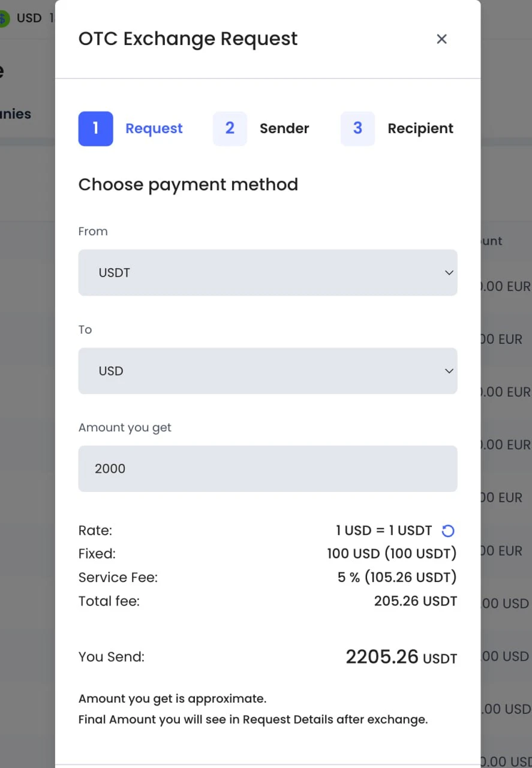Switch to the Recipient step tab
Image resolution: width=532 pixels, height=768 pixels.
pyautogui.click(x=420, y=128)
